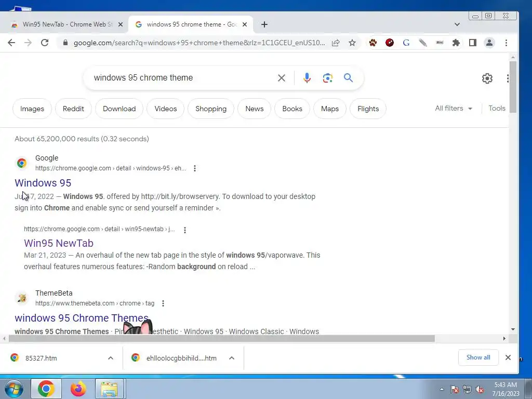Open the taskbar clock showing 5:43 AM

click(x=506, y=389)
